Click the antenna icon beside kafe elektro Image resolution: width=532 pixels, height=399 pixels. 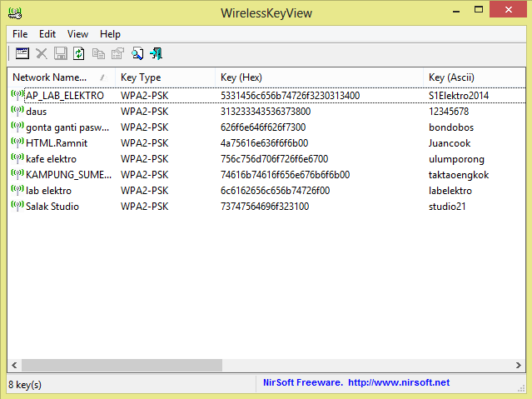click(17, 158)
